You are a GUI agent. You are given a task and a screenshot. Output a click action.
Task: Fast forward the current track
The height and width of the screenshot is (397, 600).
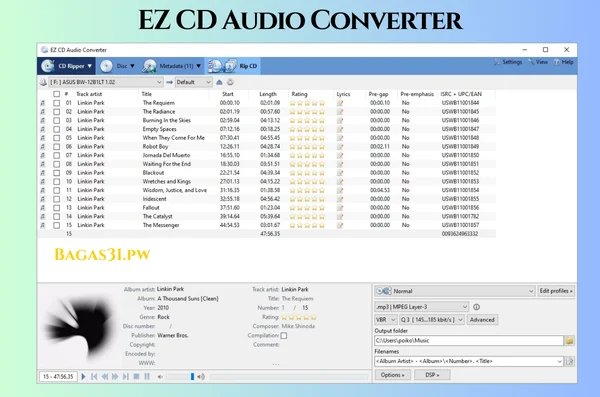[115, 377]
